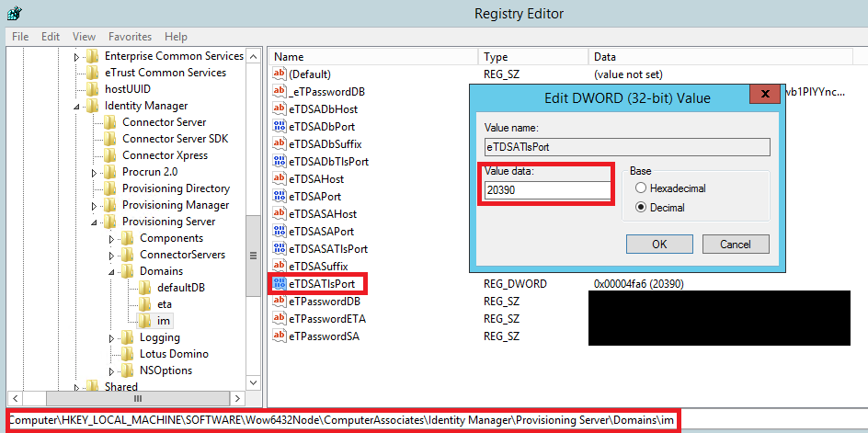Collapse the Identity Manager key

pos(77,106)
